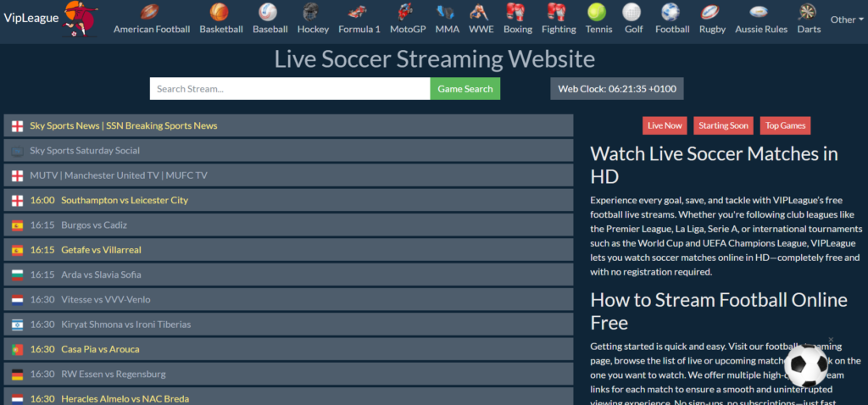Click the floating soccer ball widget
The image size is (868, 405).
[807, 366]
